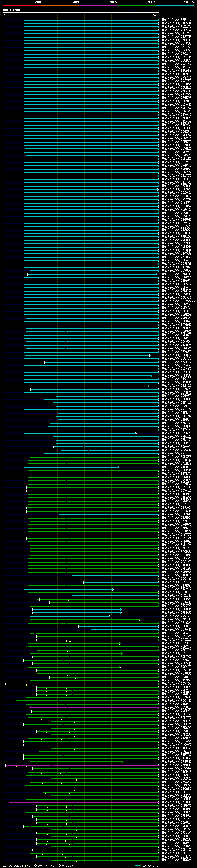Select entry UniRef100_Q940F3

click(176, 396)
